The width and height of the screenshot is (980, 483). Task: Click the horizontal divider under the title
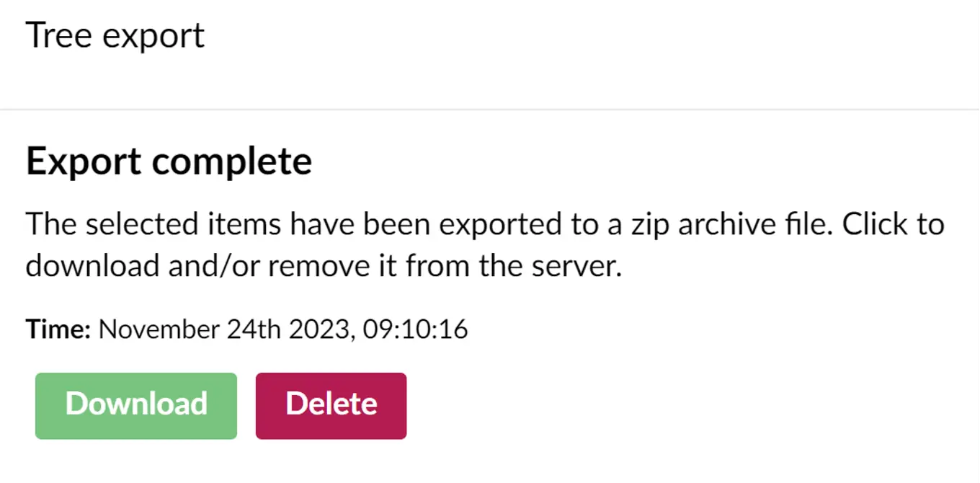pos(490,110)
